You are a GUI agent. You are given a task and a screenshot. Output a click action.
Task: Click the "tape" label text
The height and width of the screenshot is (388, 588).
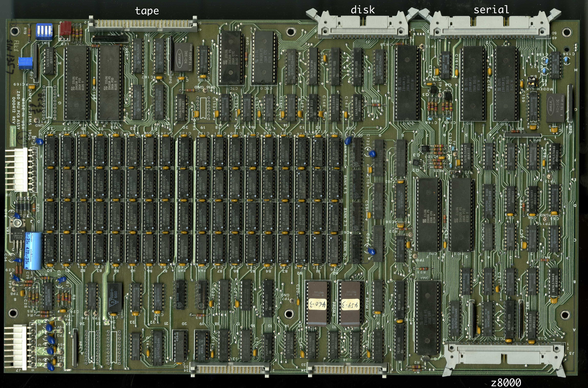(x=147, y=11)
